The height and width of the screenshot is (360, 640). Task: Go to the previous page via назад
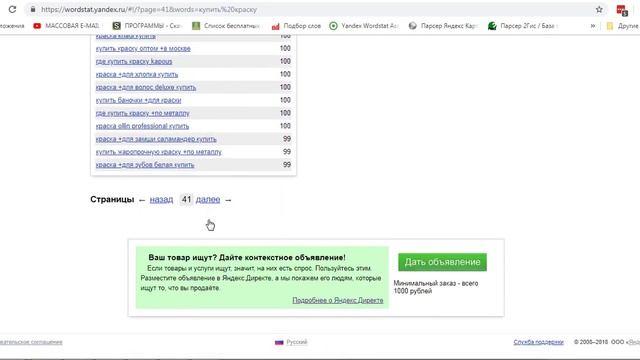161,200
